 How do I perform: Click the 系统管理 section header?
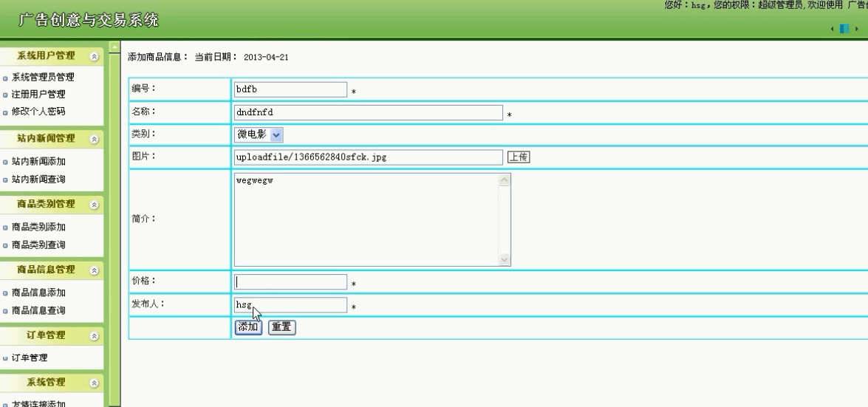[x=51, y=383]
